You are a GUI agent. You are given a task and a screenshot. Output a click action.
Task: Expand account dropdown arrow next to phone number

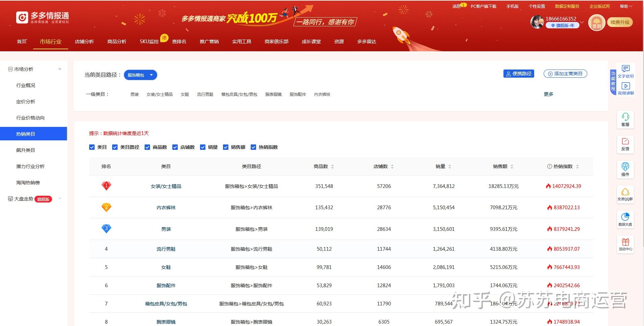[x=582, y=23]
